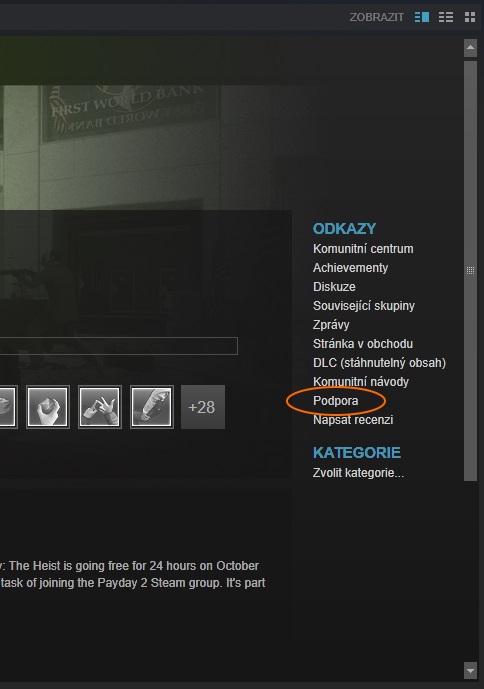Open DLC (stáhnutelný obsah) link
This screenshot has height=689, width=484.
379,363
